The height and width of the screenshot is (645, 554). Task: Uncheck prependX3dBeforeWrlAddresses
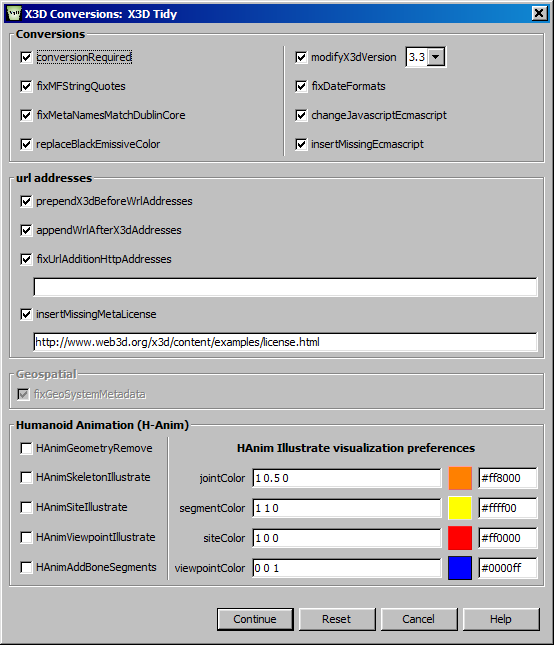26,201
